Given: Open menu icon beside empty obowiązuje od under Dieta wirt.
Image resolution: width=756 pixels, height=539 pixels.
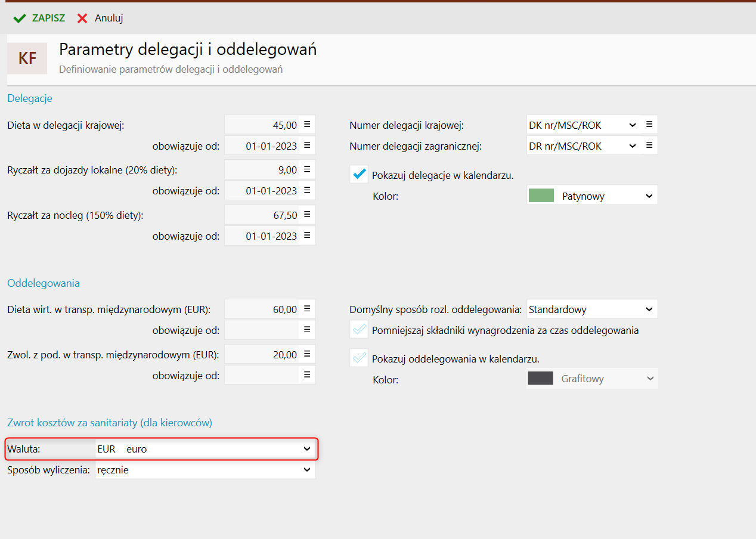Looking at the screenshot, I should [x=307, y=330].
